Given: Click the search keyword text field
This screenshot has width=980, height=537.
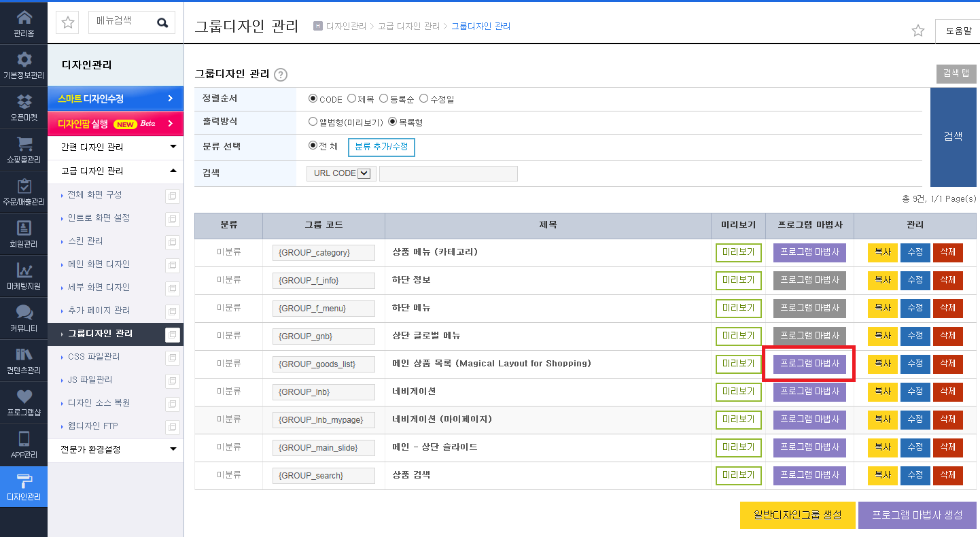Looking at the screenshot, I should click(x=449, y=173).
